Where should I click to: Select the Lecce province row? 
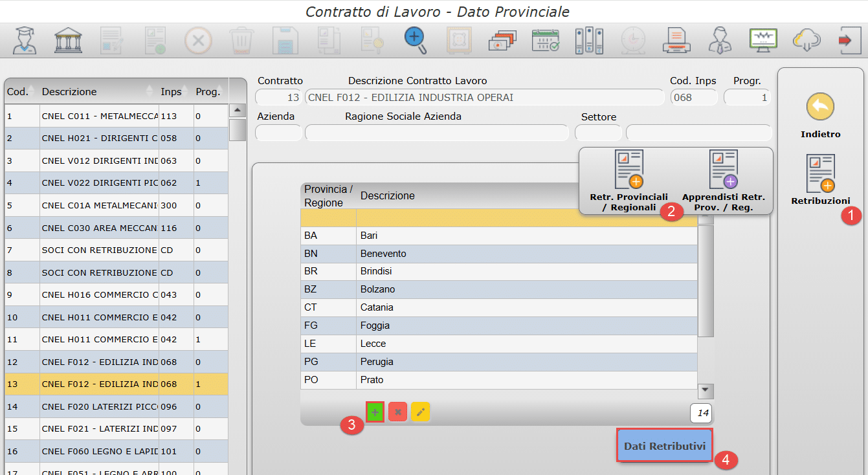coord(499,344)
